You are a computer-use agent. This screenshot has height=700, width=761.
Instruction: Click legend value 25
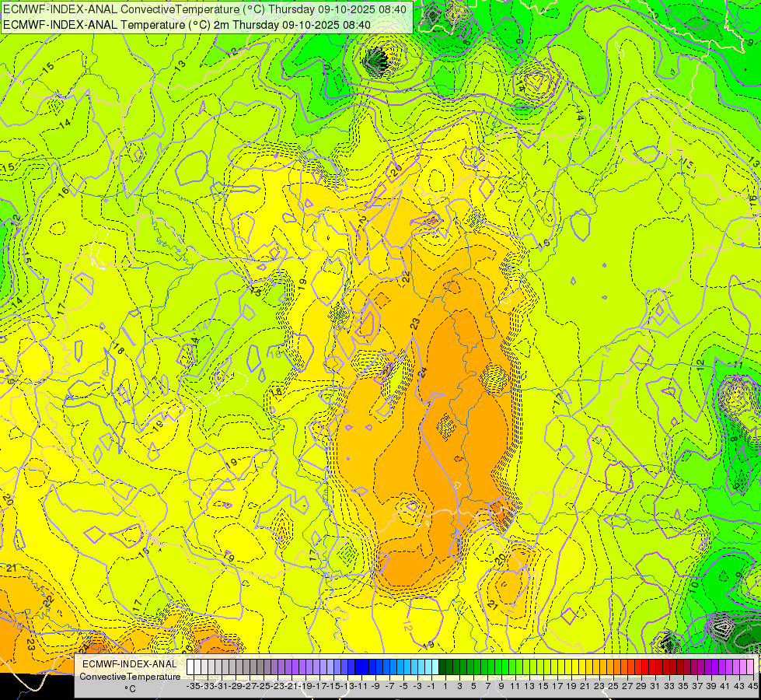click(613, 687)
